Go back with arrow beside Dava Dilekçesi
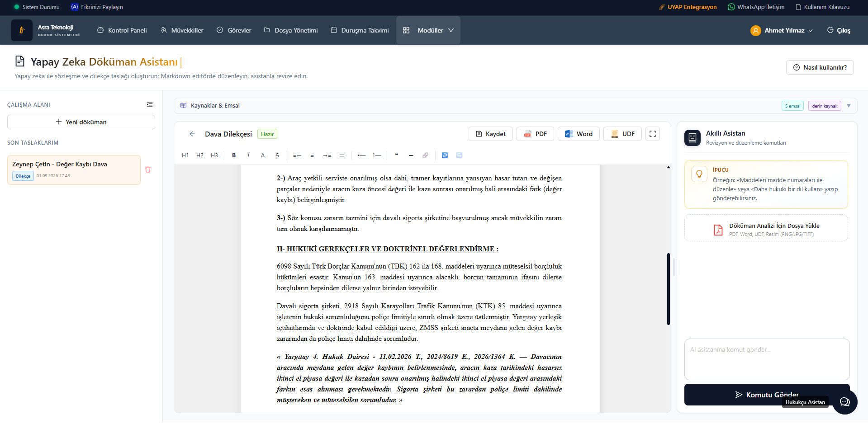Viewport: 868px width, 424px height. (x=192, y=134)
